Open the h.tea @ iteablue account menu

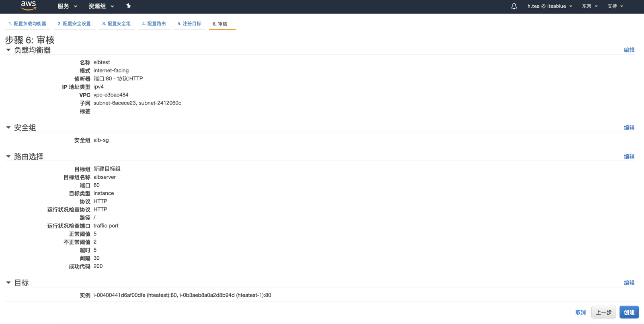(550, 6)
